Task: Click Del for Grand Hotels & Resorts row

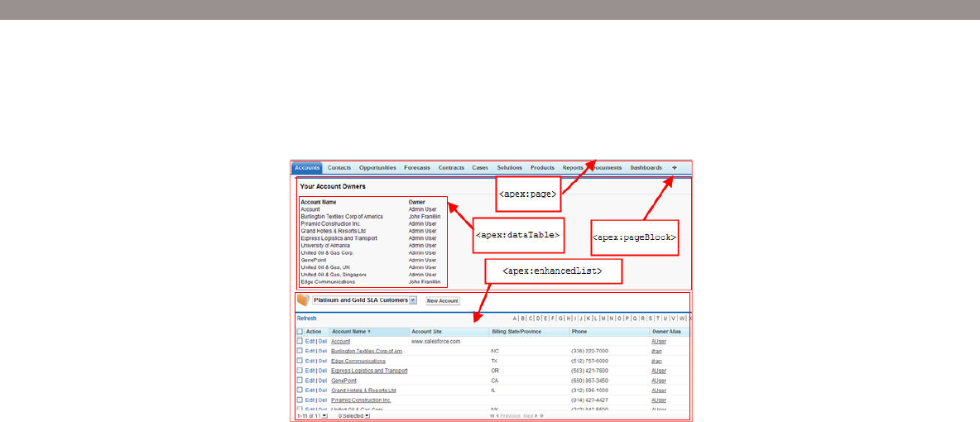Action: pyautogui.click(x=323, y=390)
